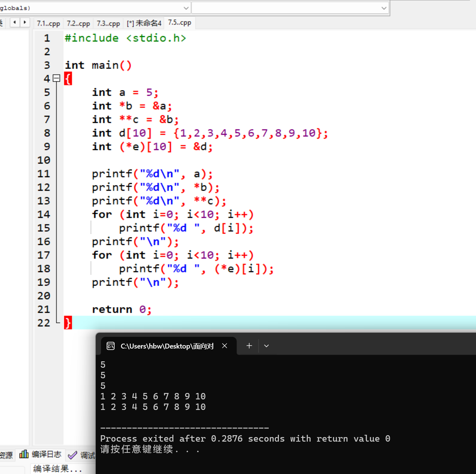Screen dimensions: 476x474
Task: Switch to the 7.3..cpp tab
Action: [108, 23]
